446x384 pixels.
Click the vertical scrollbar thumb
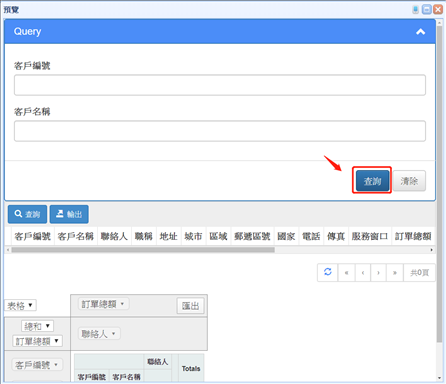tap(439, 183)
